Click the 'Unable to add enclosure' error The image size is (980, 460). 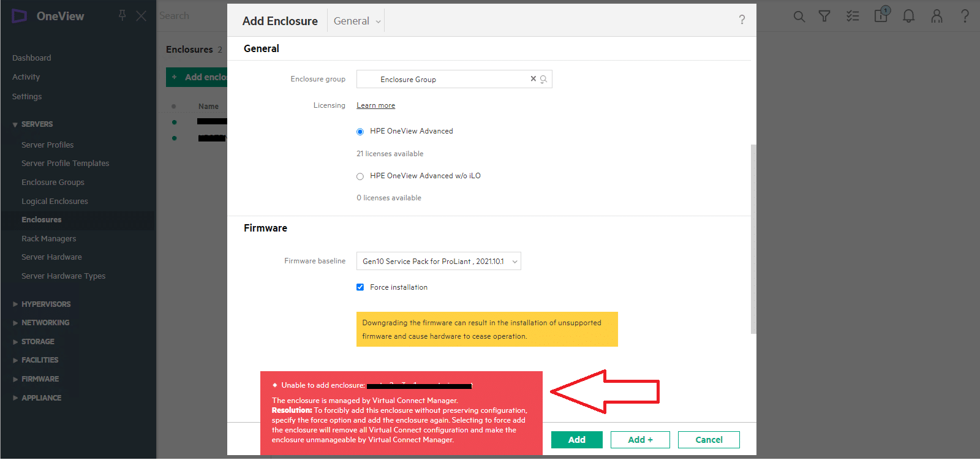click(401, 413)
